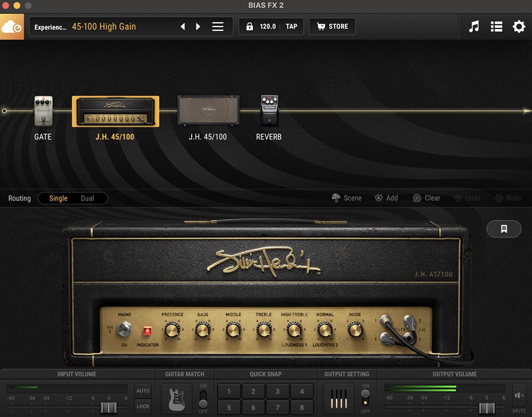Viewport: 532px width, 417px height.
Task: Adjust the HIGH TREBLE Loudness 1 knob
Action: (x=294, y=330)
